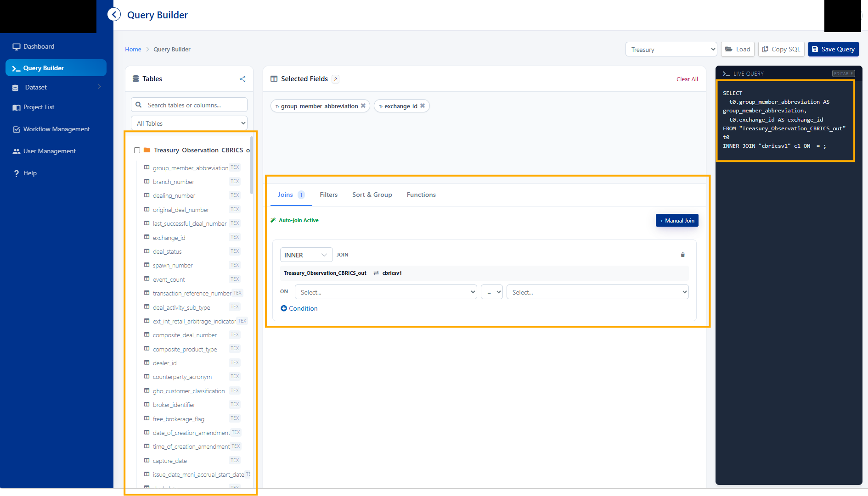Switch to the Functions tab

421,195
